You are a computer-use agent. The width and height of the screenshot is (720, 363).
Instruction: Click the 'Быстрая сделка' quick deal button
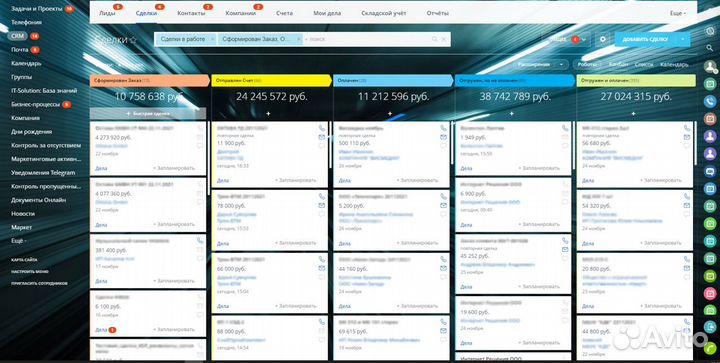[x=148, y=113]
